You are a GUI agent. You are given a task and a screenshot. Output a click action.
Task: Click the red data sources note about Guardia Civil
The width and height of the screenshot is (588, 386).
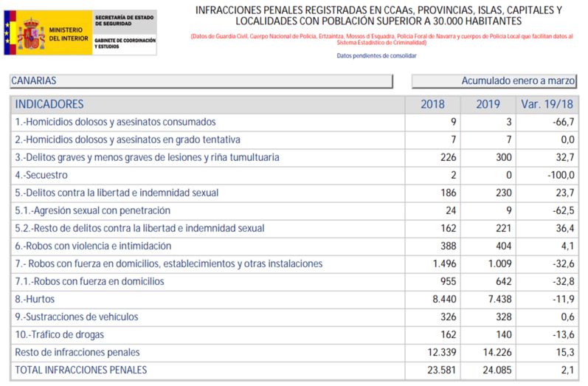(x=381, y=39)
